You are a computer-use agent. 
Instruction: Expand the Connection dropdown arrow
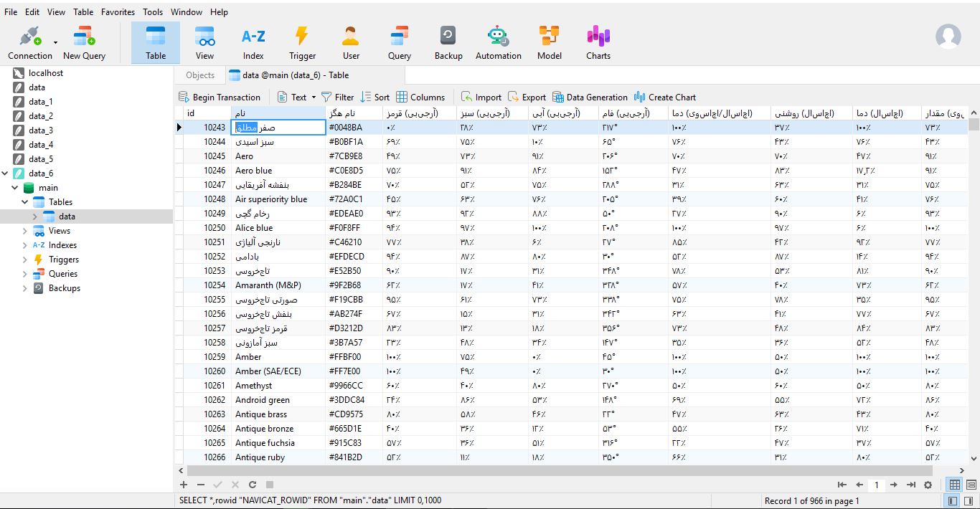coord(55,42)
